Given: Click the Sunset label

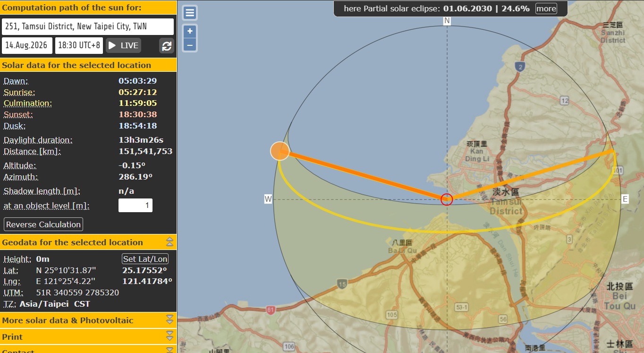Looking at the screenshot, I should point(18,114).
